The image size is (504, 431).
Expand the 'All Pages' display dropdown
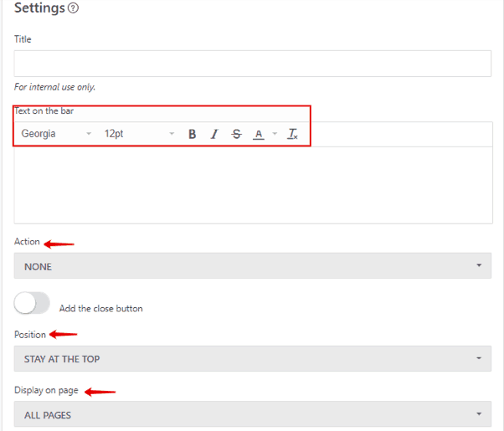click(x=252, y=414)
